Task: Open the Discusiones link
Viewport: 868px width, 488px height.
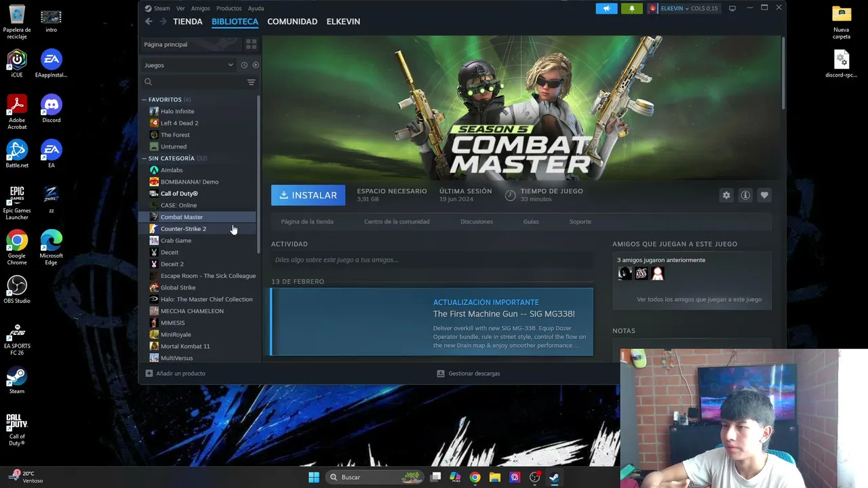Action: pos(477,222)
